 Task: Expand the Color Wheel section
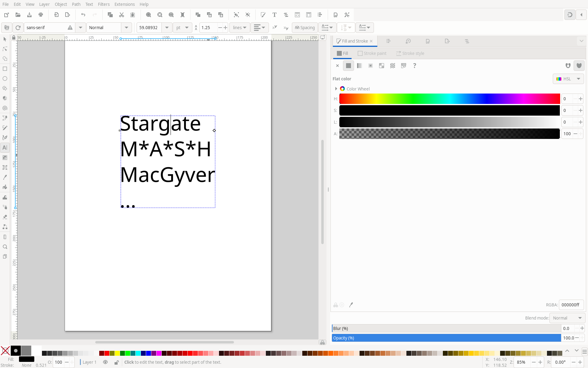point(336,89)
